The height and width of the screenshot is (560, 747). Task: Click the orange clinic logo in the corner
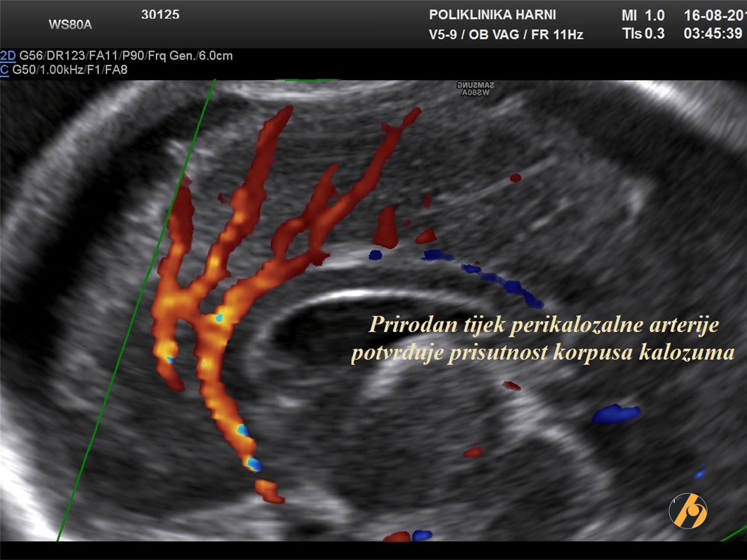(687, 511)
